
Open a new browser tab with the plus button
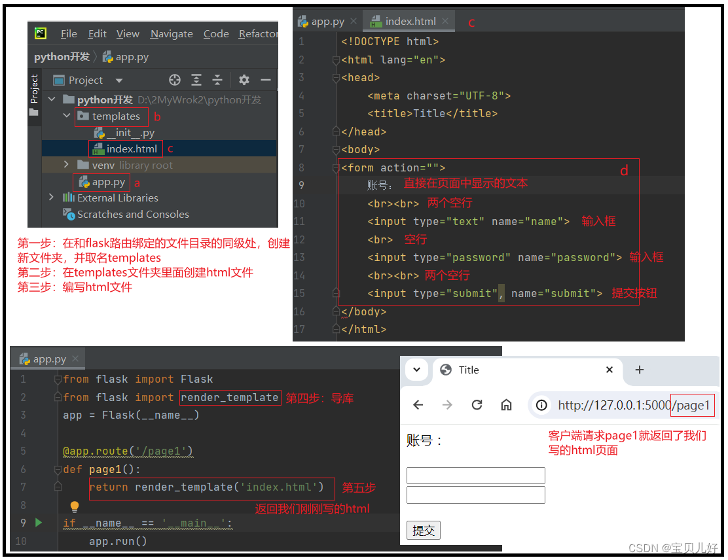coord(639,370)
